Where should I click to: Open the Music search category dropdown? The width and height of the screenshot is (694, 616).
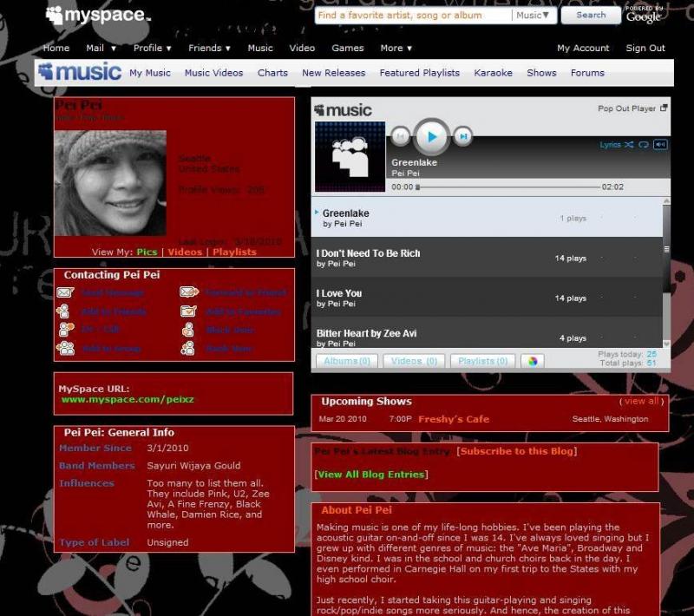[531, 16]
